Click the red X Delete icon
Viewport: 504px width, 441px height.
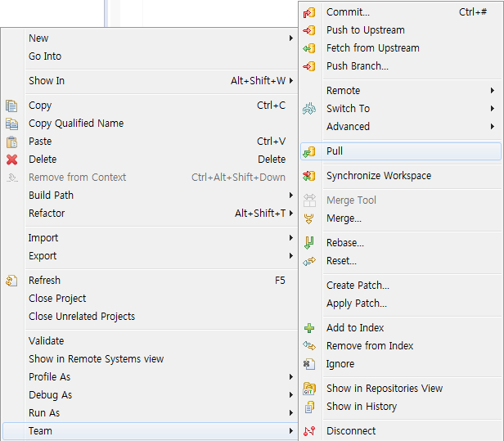point(12,160)
